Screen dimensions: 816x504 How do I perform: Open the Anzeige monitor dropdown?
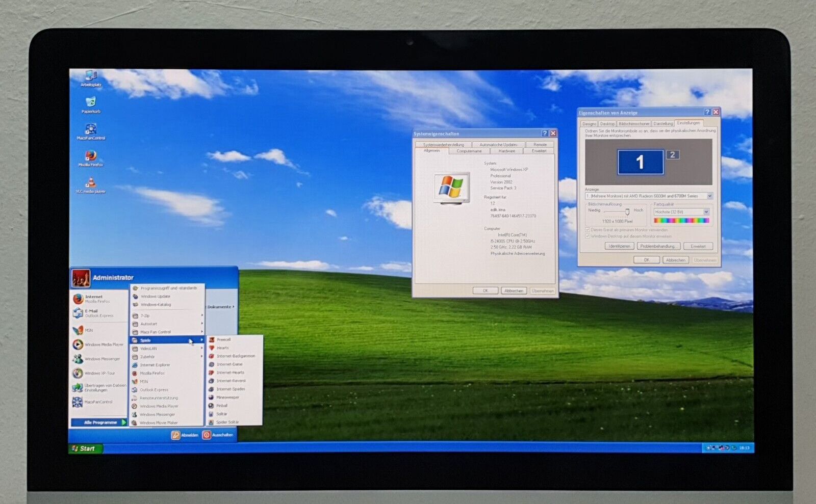[x=709, y=196]
